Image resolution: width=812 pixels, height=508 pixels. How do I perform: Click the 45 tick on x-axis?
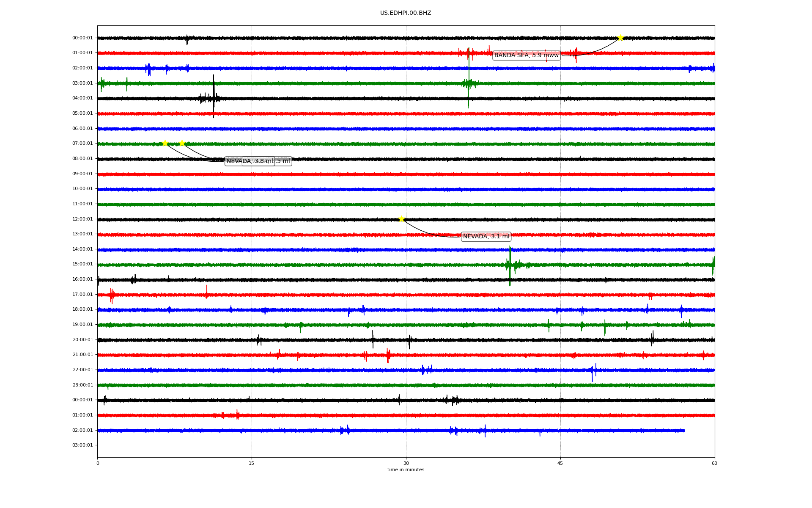click(x=560, y=463)
